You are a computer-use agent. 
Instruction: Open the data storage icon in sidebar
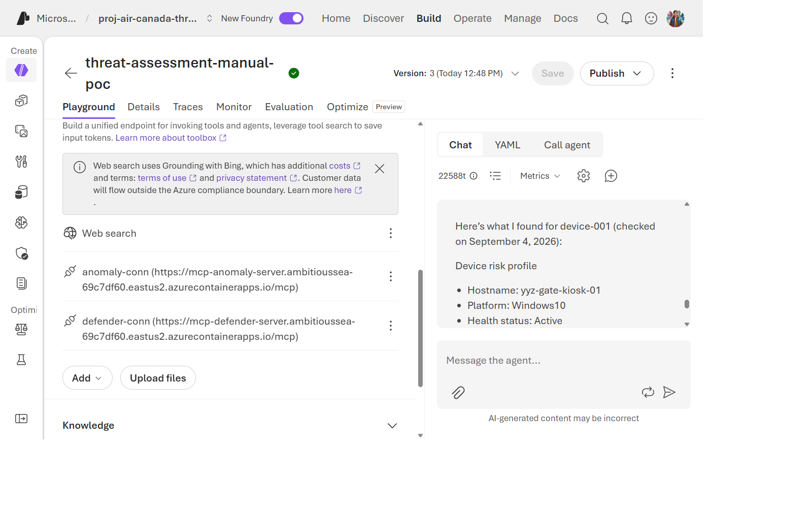pos(21,192)
